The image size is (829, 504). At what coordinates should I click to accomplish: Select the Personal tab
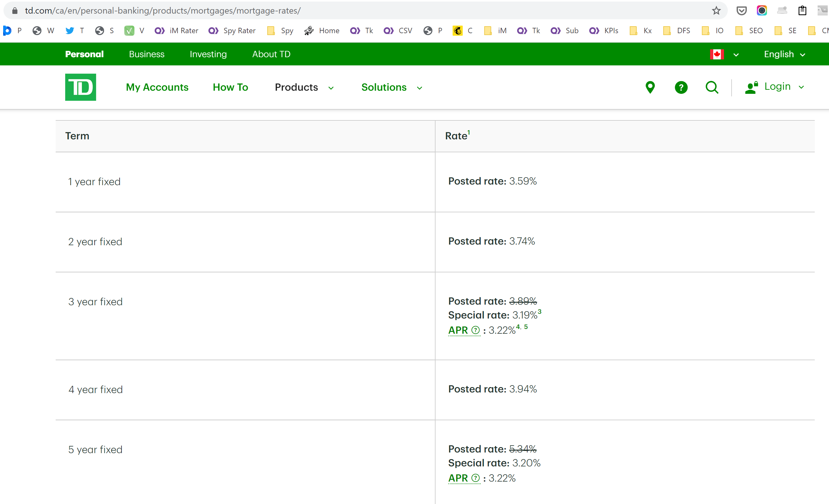(84, 54)
